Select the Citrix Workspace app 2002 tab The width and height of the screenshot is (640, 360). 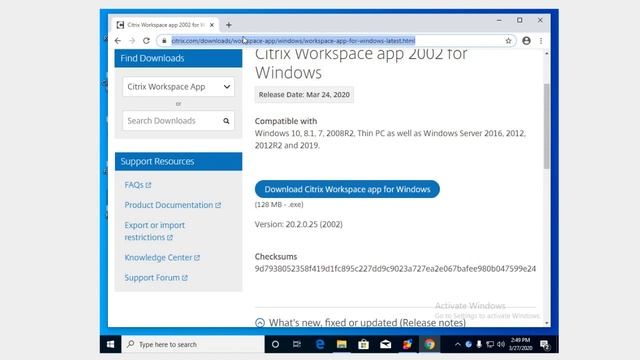[165, 25]
